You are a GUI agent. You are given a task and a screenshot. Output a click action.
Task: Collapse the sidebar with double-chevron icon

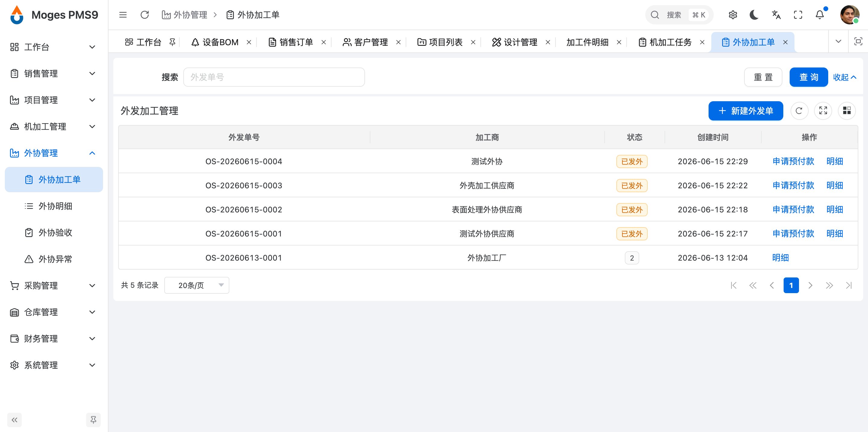coord(14,420)
